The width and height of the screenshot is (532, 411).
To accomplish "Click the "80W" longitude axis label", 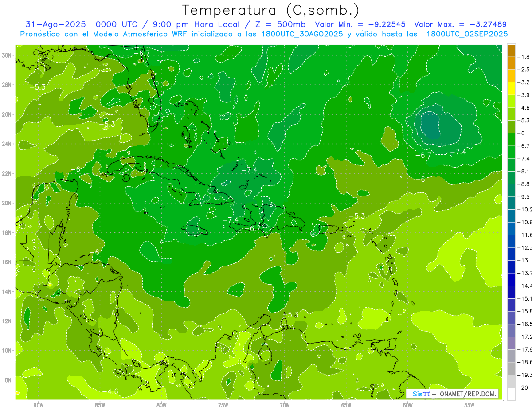I will [x=162, y=406].
